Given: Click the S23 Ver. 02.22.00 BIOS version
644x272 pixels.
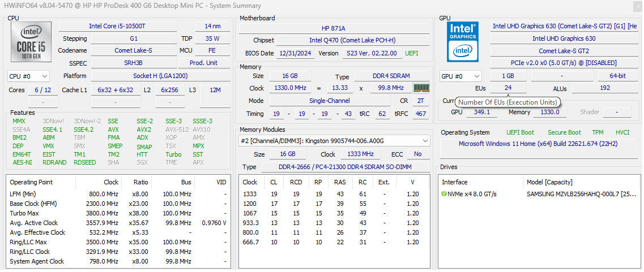Looking at the screenshot, I should click(x=372, y=53).
